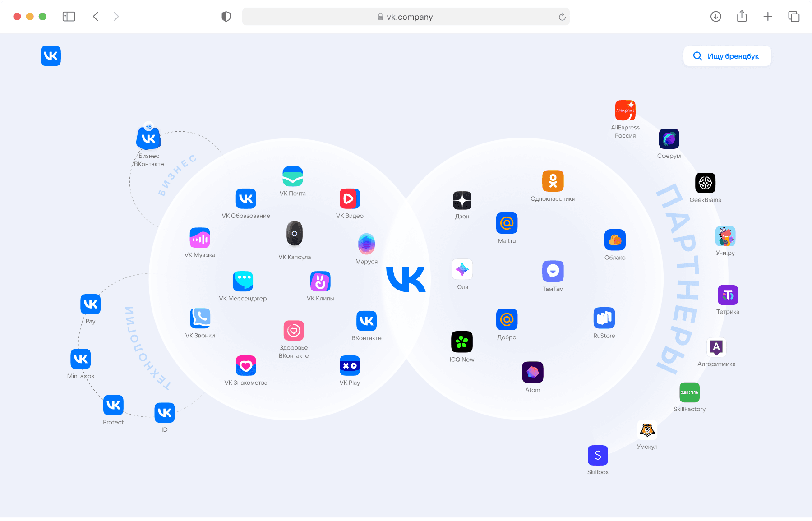Image resolution: width=812 pixels, height=521 pixels.
Task: Select the AliExpress Россия icon
Action: [625, 110]
